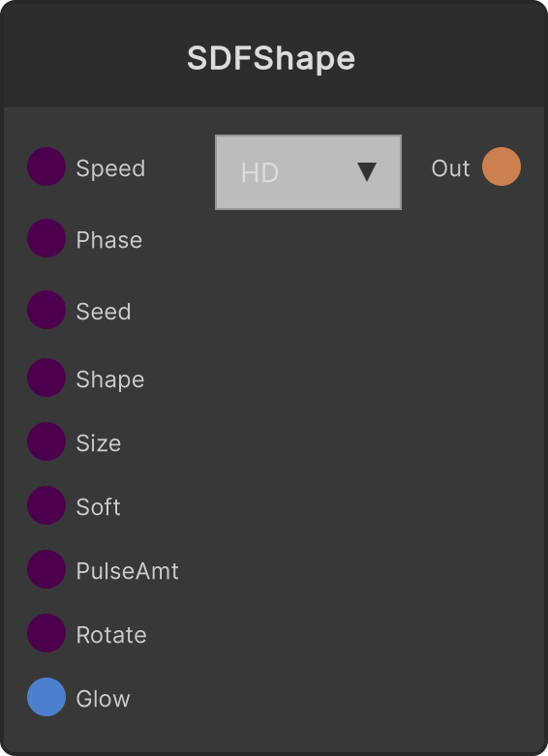The image size is (548, 756).
Task: Pick the Shape input socket
Action: pyautogui.click(x=46, y=378)
